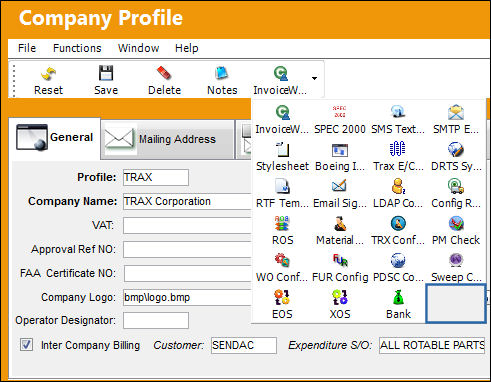This screenshot has width=491, height=382.
Task: Open PDSC Co... option
Action: [398, 267]
